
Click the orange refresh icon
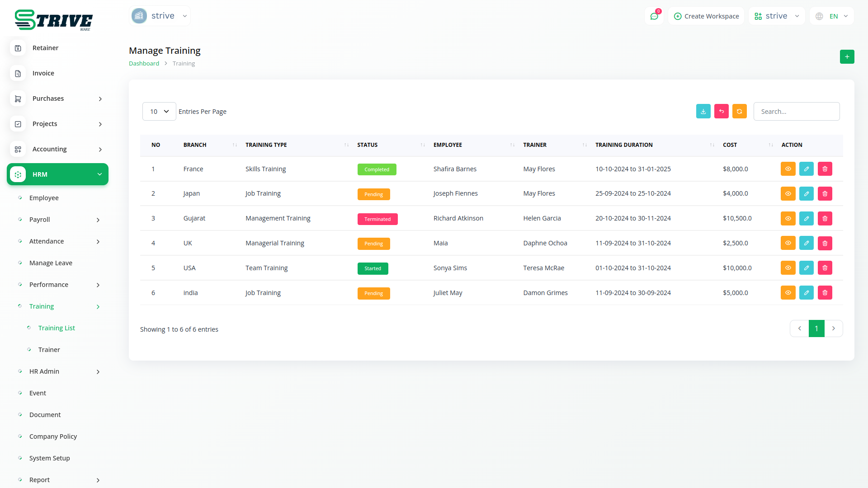[x=739, y=112]
